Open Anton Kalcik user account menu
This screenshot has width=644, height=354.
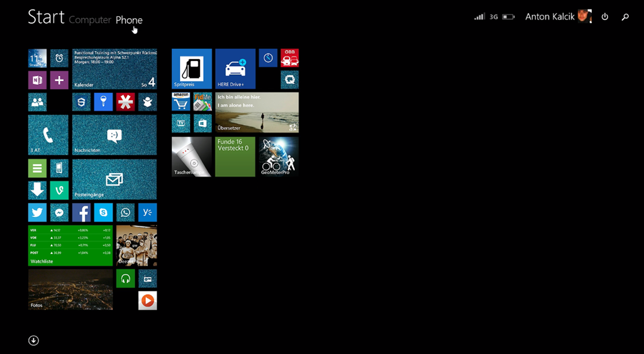click(558, 17)
